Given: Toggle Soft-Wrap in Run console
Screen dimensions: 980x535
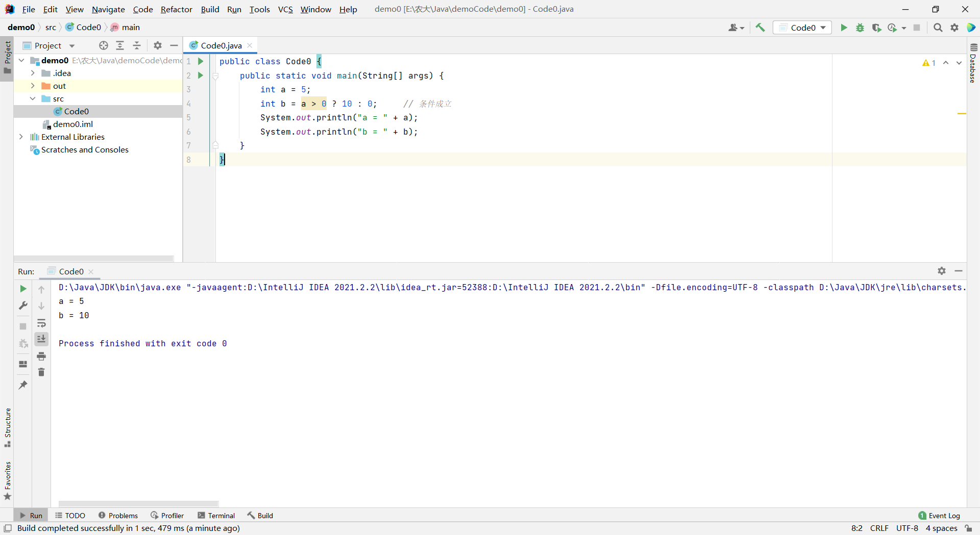Looking at the screenshot, I should pos(41,323).
